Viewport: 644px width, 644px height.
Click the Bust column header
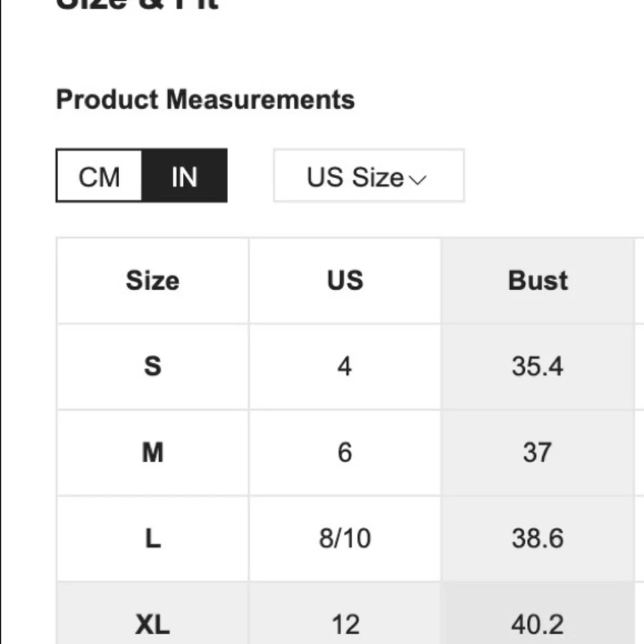[538, 281]
